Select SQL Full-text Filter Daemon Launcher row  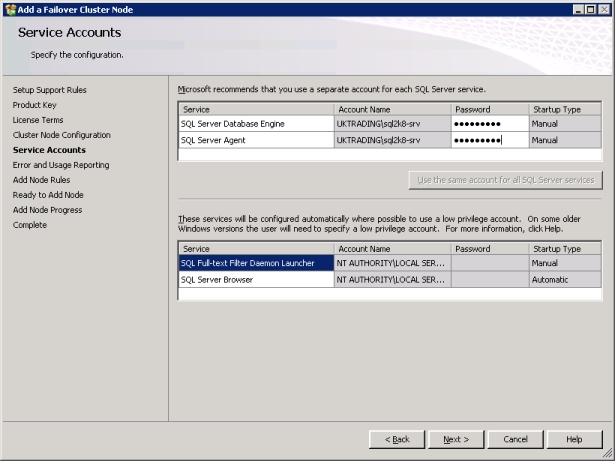click(256, 263)
